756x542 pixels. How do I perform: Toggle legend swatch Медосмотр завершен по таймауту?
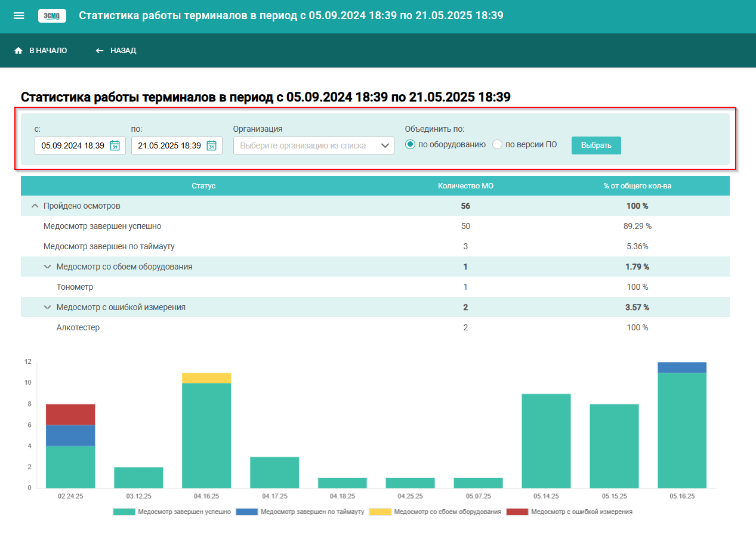pos(247,512)
